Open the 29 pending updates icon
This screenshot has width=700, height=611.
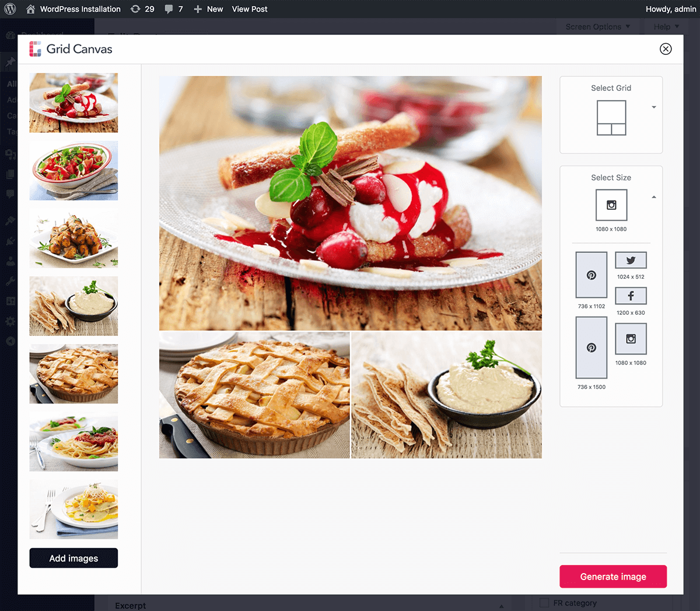pos(135,9)
